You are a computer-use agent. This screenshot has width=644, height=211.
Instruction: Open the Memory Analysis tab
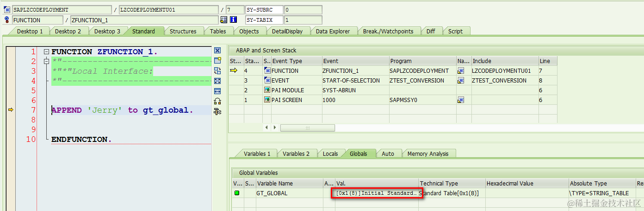coord(428,153)
